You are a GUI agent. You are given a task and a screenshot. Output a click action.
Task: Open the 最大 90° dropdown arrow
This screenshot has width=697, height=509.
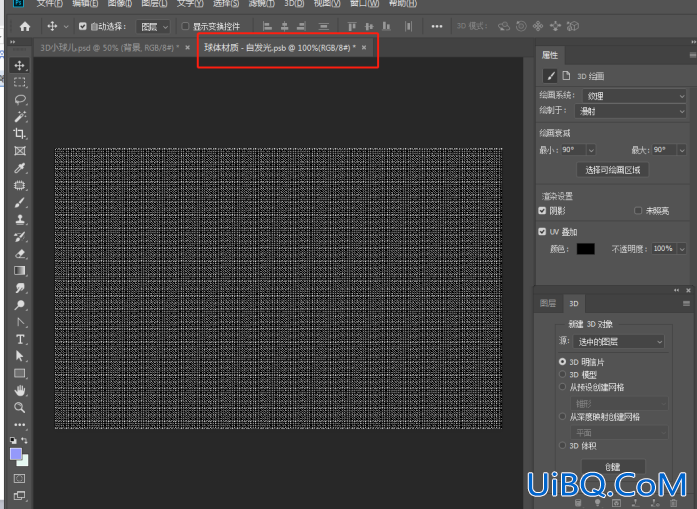click(x=682, y=150)
